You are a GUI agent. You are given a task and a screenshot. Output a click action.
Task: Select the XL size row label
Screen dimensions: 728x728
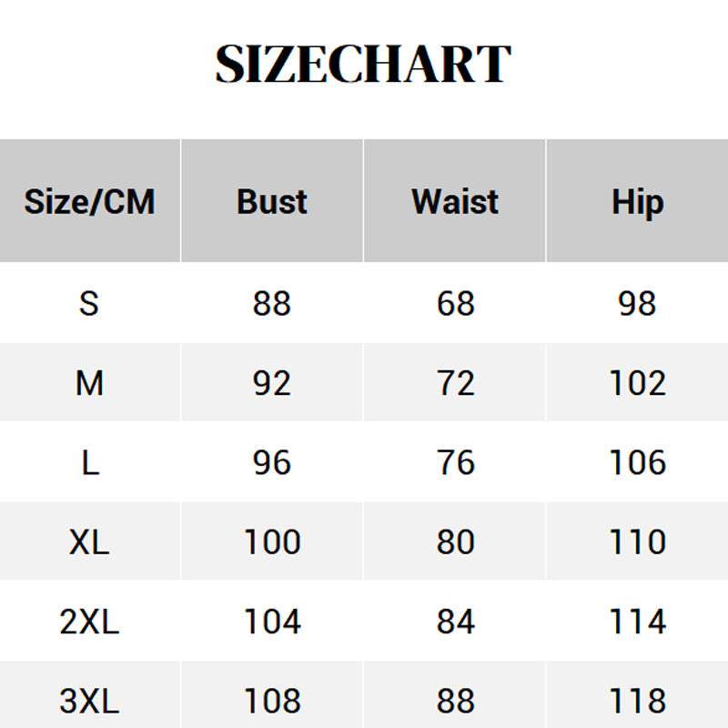(x=89, y=542)
